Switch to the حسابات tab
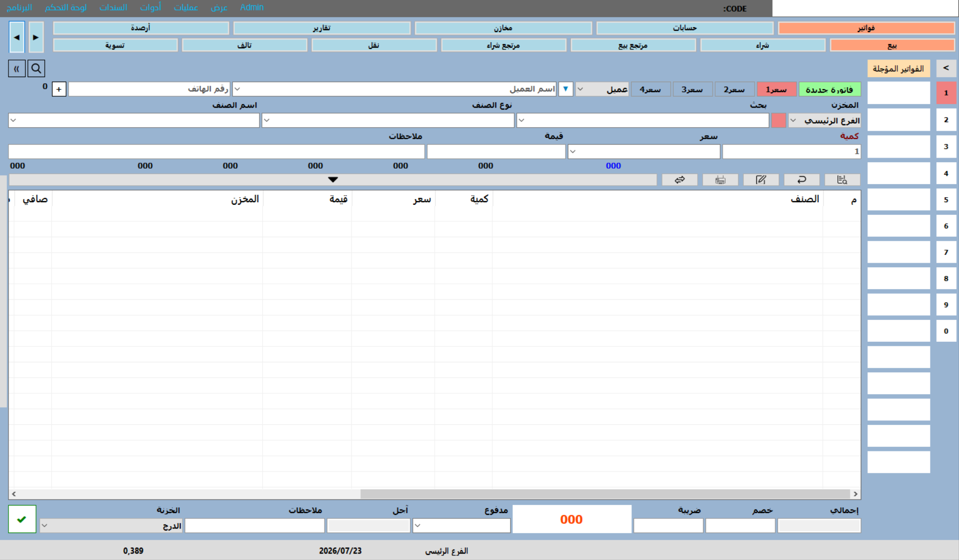The image size is (959, 560). tap(685, 28)
